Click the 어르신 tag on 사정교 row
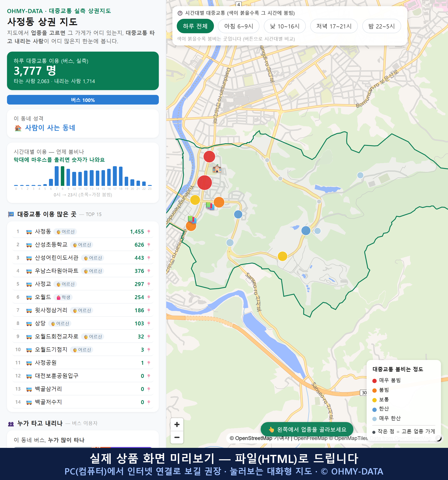Image resolution: width=448 pixels, height=480 pixels. click(x=65, y=284)
